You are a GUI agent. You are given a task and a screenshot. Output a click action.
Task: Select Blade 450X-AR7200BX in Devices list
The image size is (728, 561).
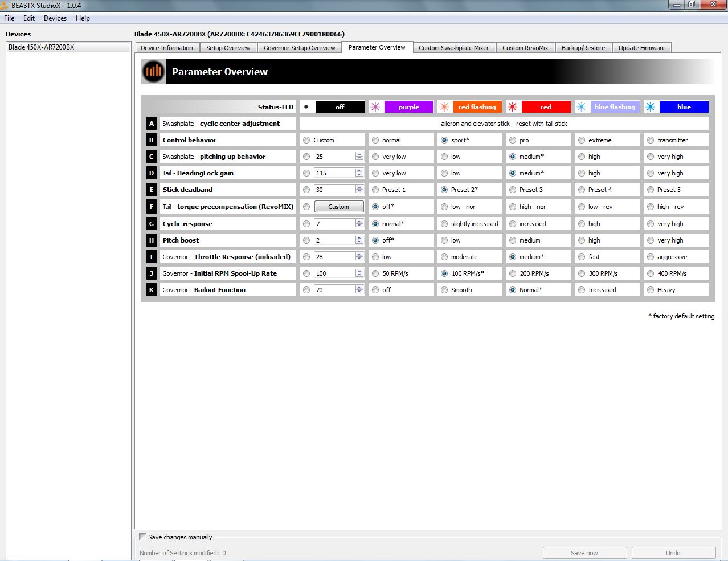(x=68, y=47)
